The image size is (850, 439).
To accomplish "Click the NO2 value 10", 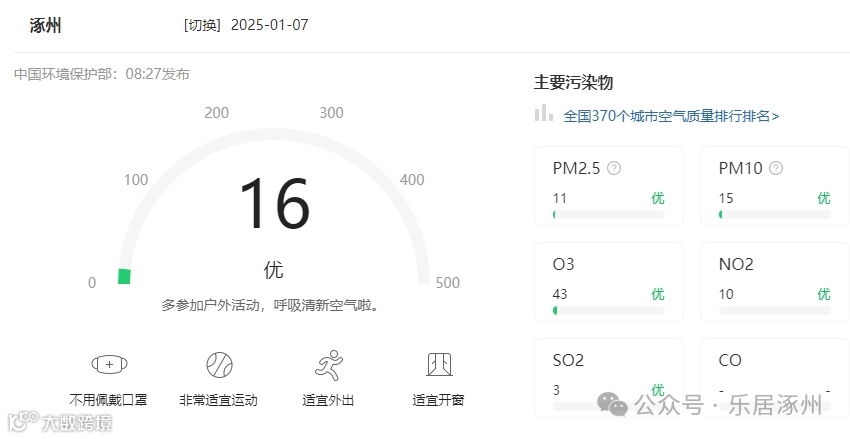I will tap(726, 294).
